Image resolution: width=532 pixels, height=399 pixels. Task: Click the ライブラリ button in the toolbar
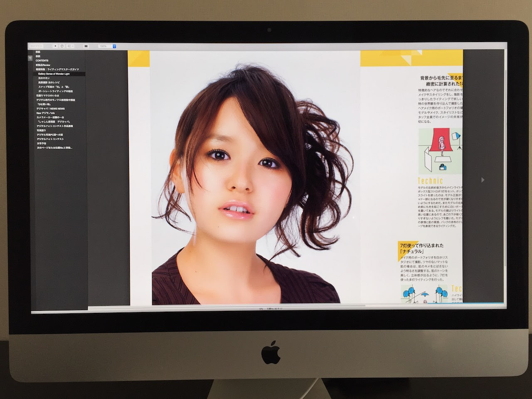[37, 46]
